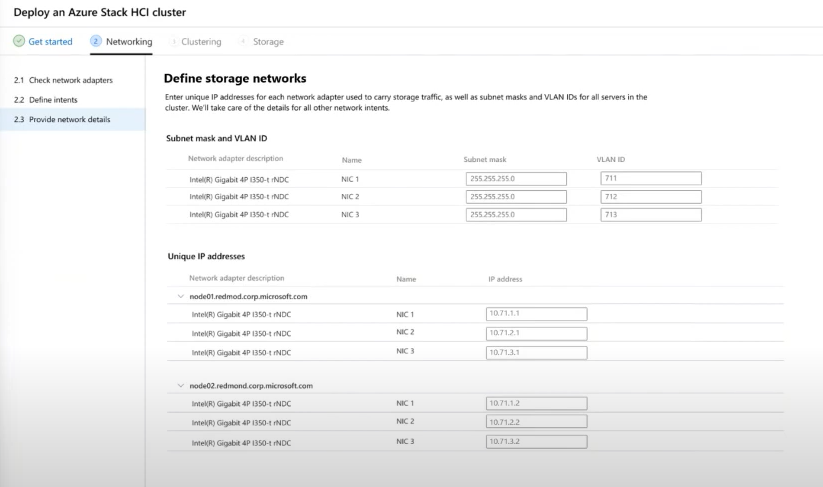
Task: Click NIC 2 name under node01
Action: (405, 332)
